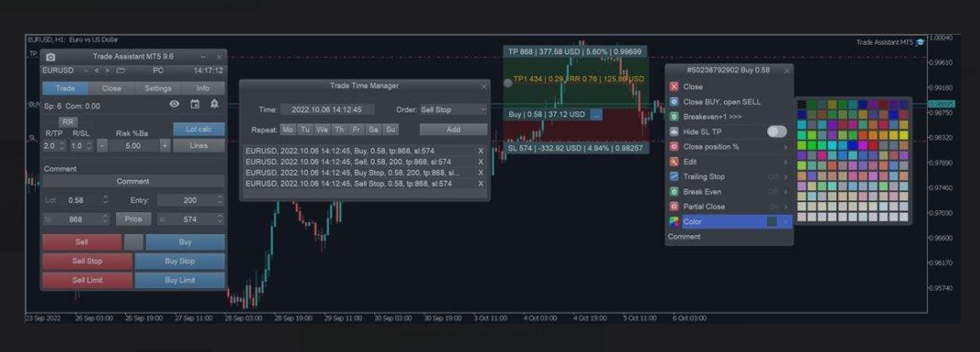Click the Edit wrench icon
Screen dimensions: 980x352
(674, 162)
